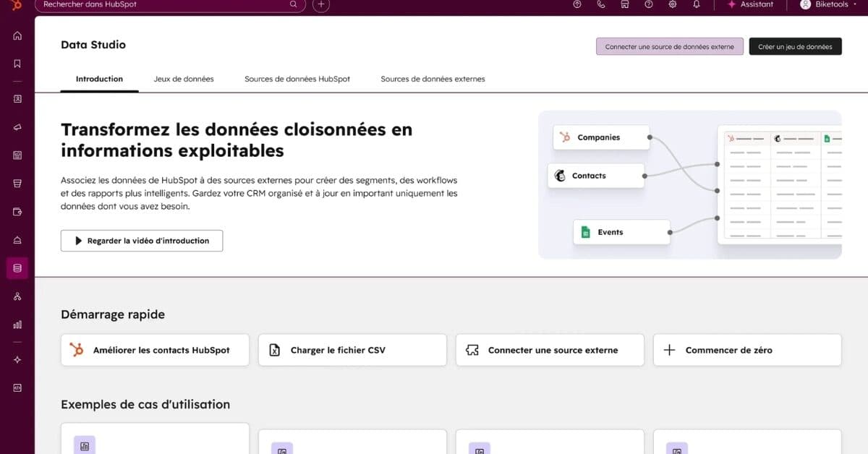
Task: Choose Charger le fichier CSV card
Action: tap(352, 350)
